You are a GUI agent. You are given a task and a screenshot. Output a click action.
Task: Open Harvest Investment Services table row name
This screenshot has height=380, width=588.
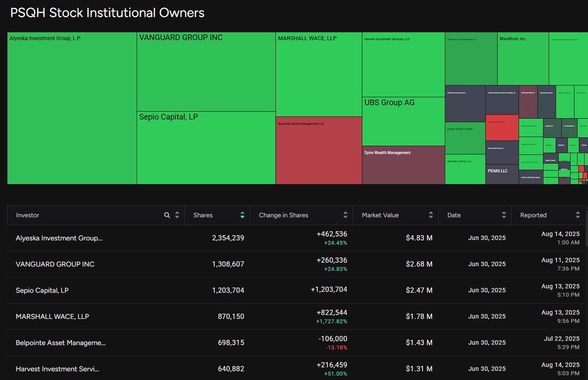pyautogui.click(x=58, y=369)
